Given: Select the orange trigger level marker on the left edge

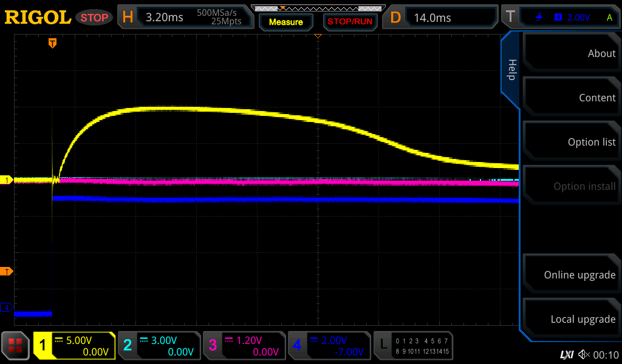Looking at the screenshot, I should (7, 271).
